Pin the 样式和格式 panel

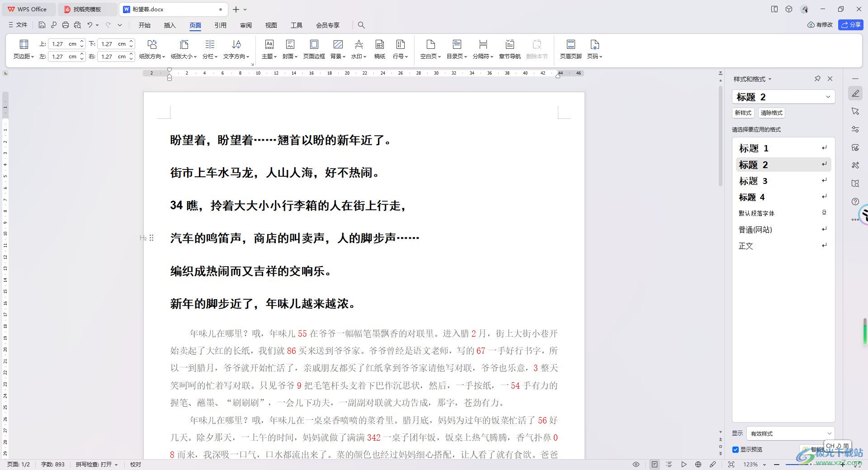point(817,79)
